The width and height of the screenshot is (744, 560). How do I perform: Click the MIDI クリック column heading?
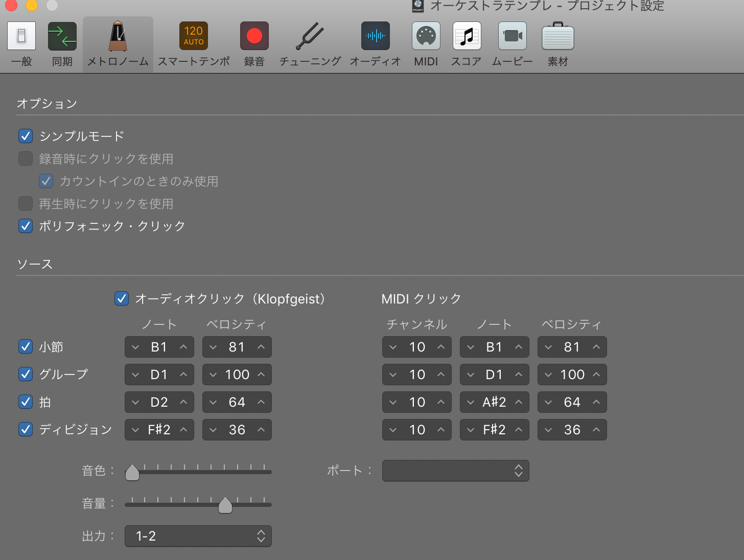point(422,298)
